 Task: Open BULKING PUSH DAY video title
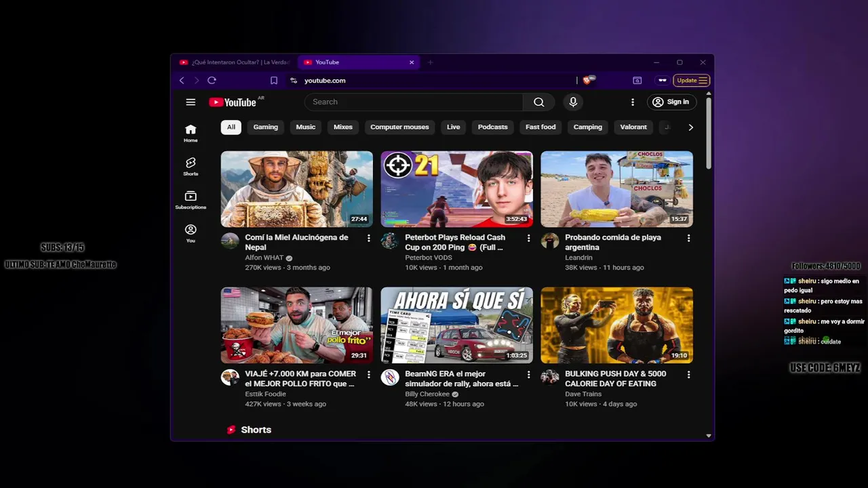[x=616, y=378]
